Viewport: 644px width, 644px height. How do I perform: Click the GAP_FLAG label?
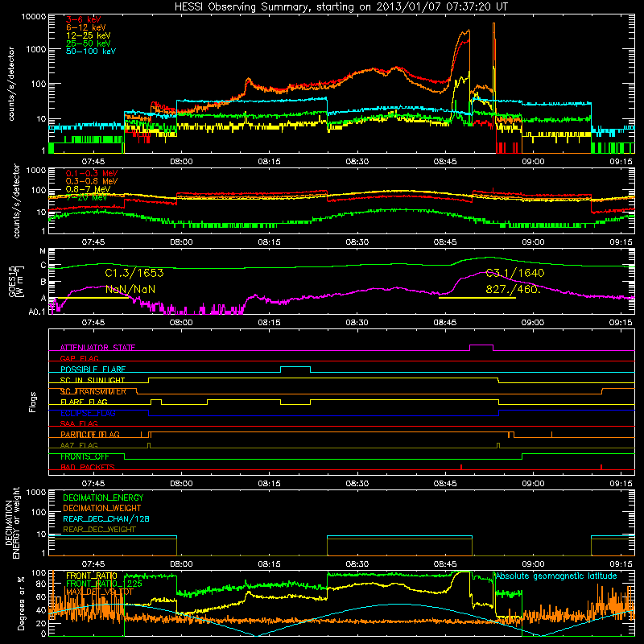pyautogui.click(x=79, y=358)
